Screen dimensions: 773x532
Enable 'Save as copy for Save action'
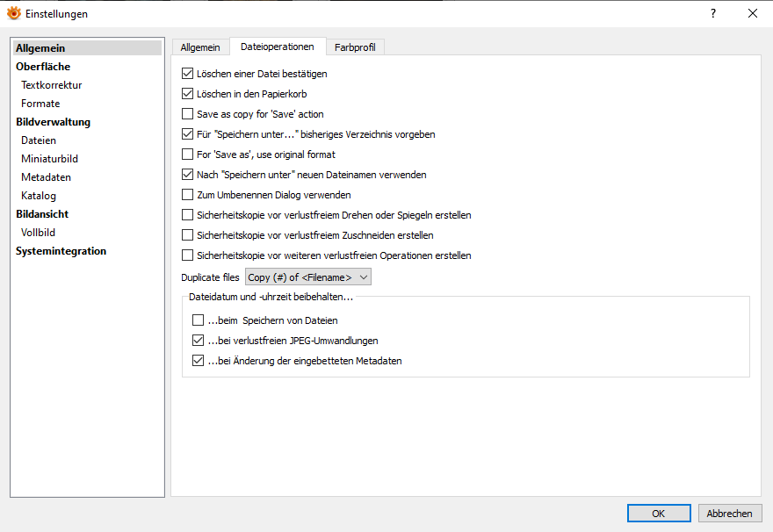187,114
